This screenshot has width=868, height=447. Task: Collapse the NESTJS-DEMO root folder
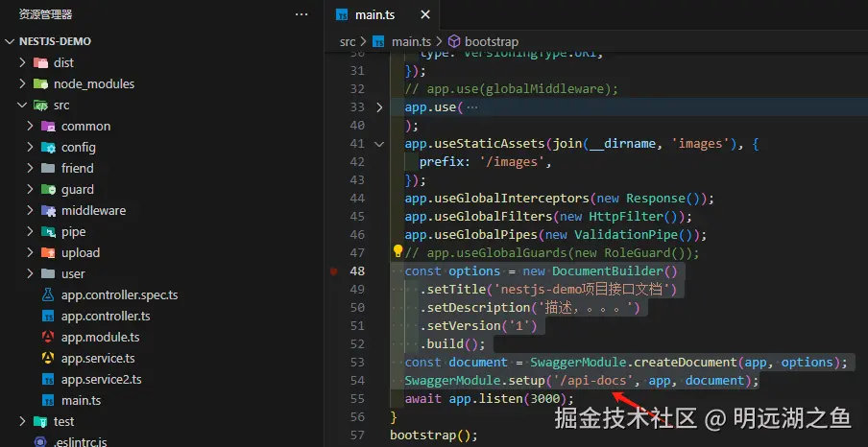point(11,41)
